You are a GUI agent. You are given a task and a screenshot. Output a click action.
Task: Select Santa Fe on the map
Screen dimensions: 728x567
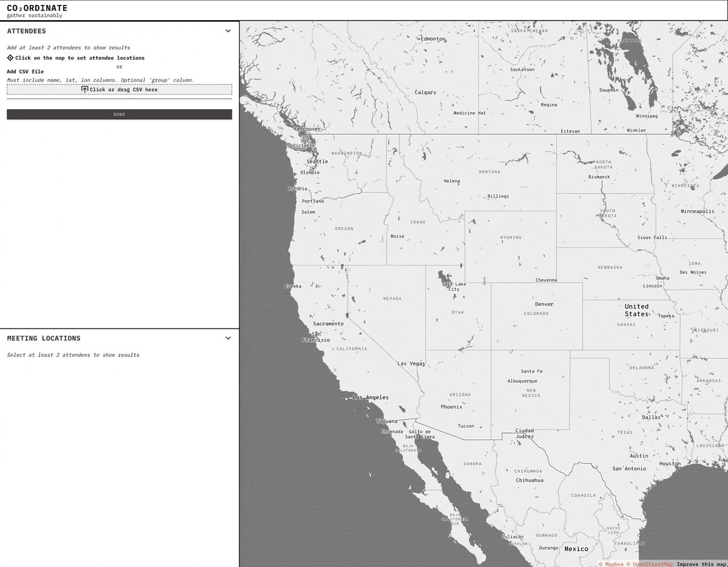(x=531, y=371)
